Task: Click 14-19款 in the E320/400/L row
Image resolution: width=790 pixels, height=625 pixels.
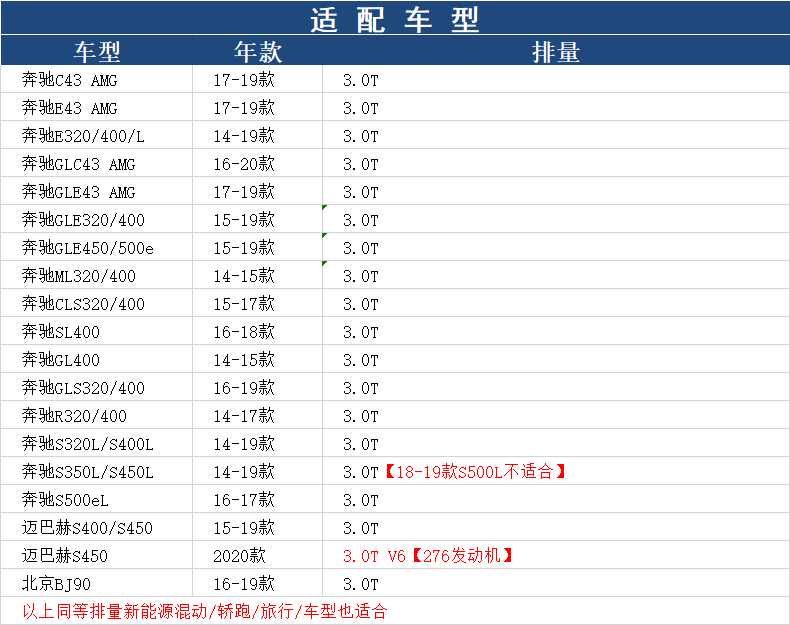Action: click(x=244, y=135)
